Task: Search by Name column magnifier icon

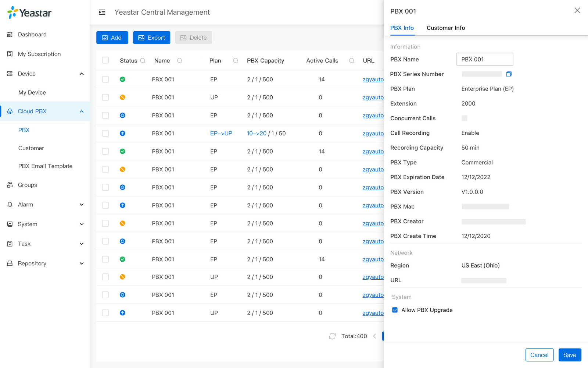Action: [180, 61]
